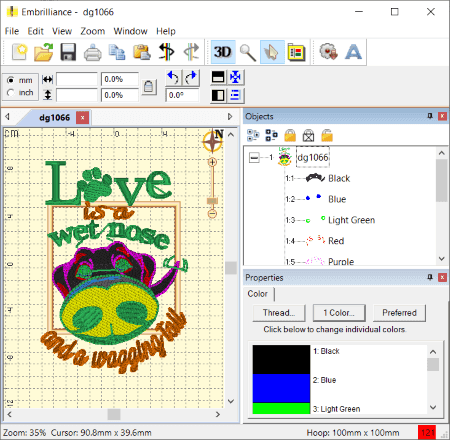Select the lettering A tool
Screen dimensions: 450x440
click(353, 52)
